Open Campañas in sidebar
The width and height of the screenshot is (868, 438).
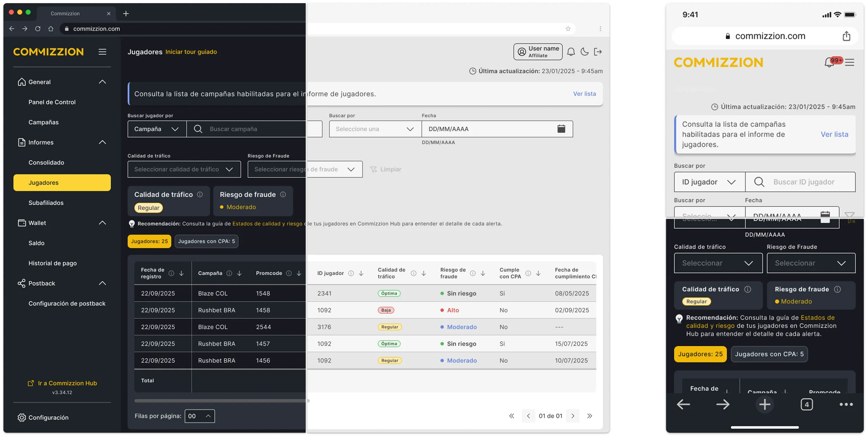tap(43, 122)
